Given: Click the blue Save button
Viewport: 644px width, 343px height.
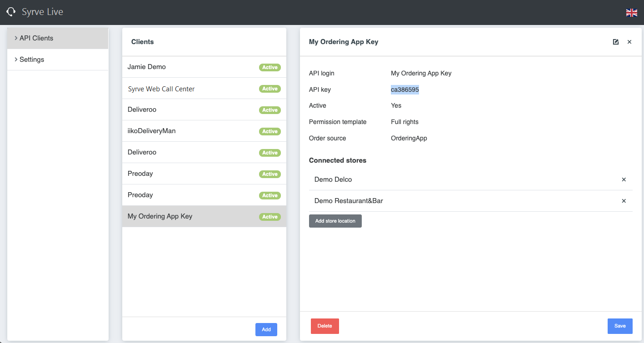Looking at the screenshot, I should coord(619,326).
